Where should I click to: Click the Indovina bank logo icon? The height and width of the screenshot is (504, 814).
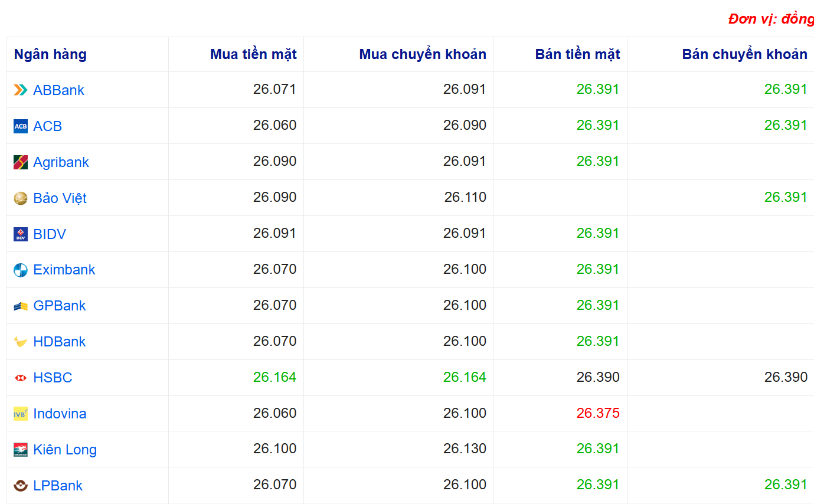tap(21, 414)
